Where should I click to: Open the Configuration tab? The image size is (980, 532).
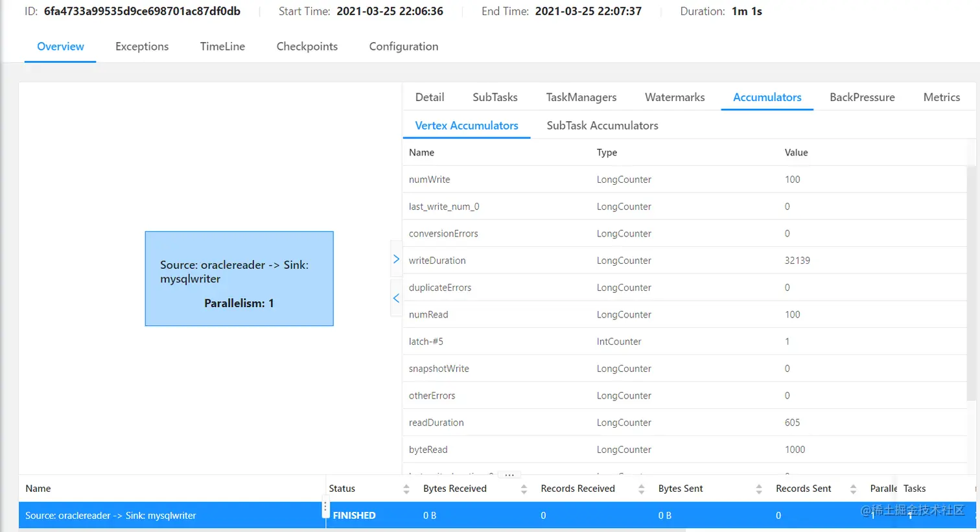[404, 47]
